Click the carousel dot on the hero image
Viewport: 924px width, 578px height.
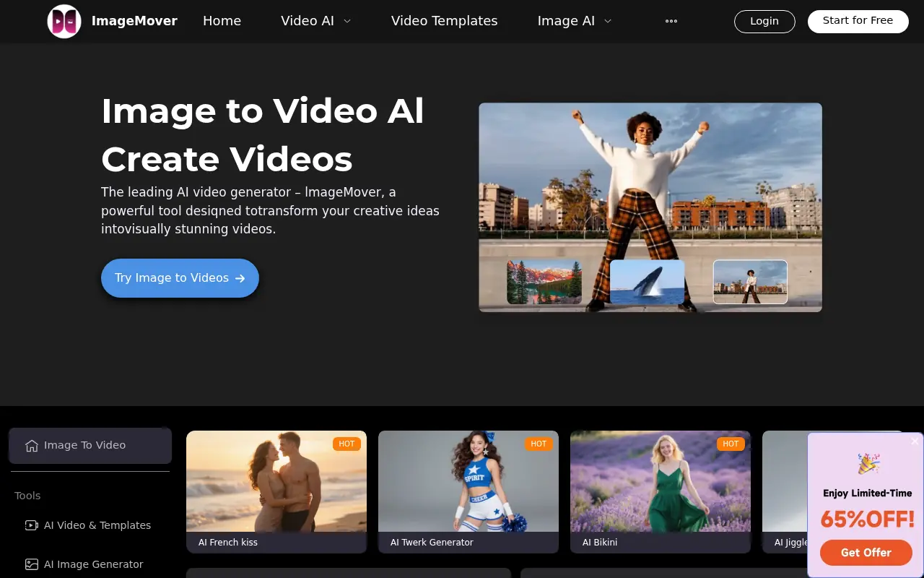click(x=811, y=270)
